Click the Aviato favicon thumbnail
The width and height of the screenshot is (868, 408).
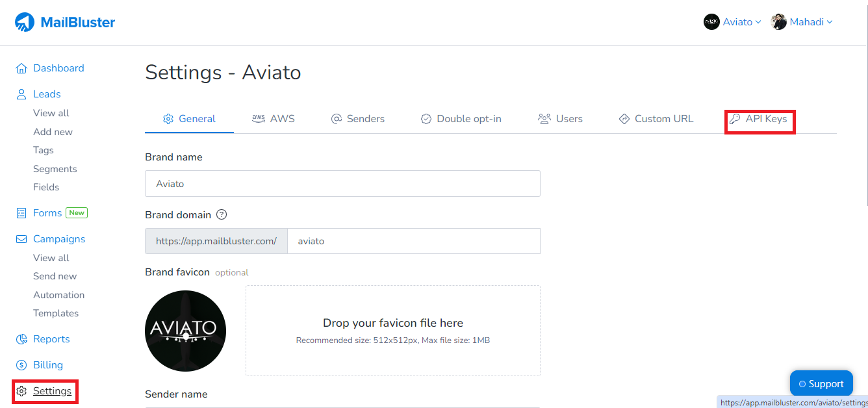185,331
